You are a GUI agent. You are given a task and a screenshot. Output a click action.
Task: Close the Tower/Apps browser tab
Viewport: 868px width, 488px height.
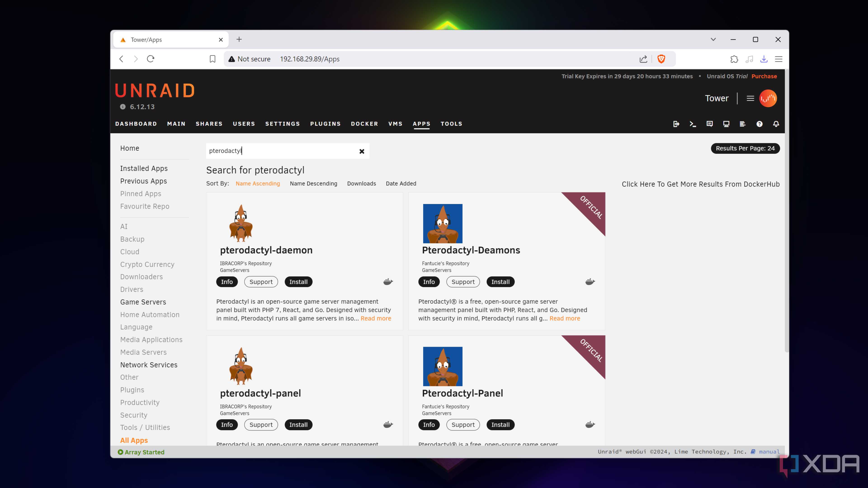(x=221, y=40)
